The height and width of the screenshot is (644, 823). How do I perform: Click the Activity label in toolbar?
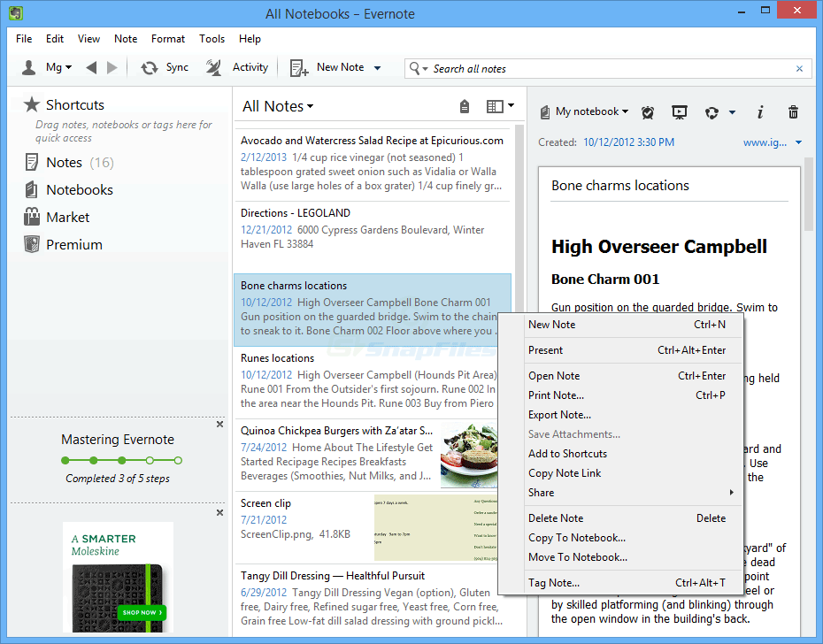(250, 67)
